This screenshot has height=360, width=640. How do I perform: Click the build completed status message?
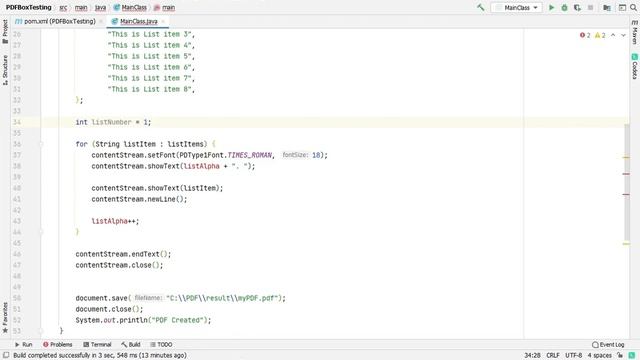click(100, 355)
